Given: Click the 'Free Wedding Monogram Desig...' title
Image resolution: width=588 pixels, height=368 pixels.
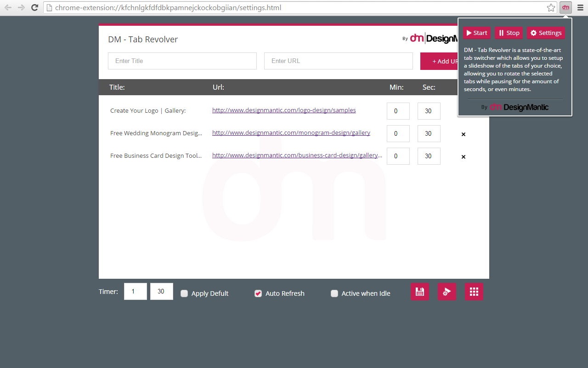Looking at the screenshot, I should (x=156, y=133).
